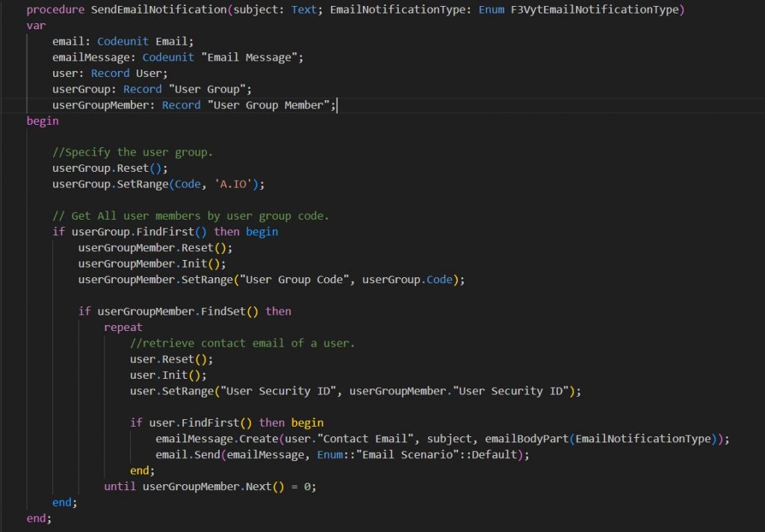
Task: Click the userGroupMember.FindSet() call
Action: [x=178, y=311]
